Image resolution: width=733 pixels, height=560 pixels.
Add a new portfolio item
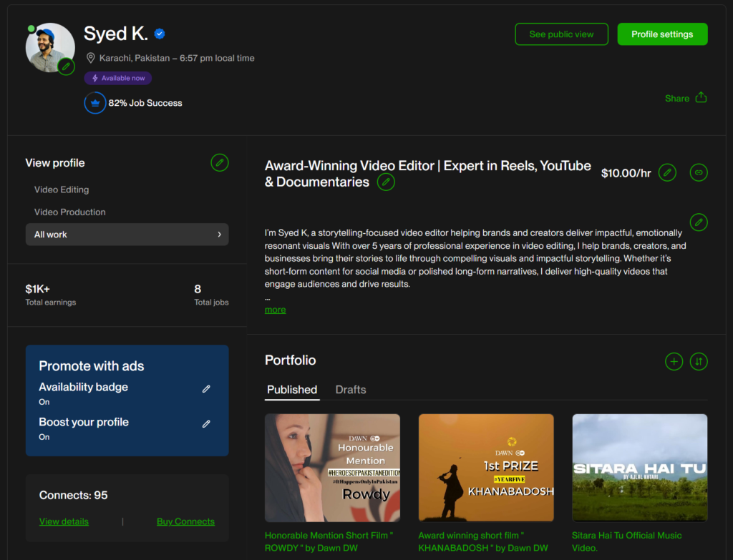pyautogui.click(x=674, y=361)
